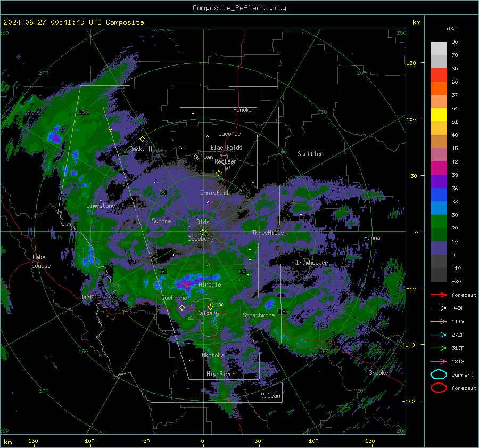Click the Lacombe city label
Image resolution: width=479 pixels, height=448 pixels.
tap(229, 134)
